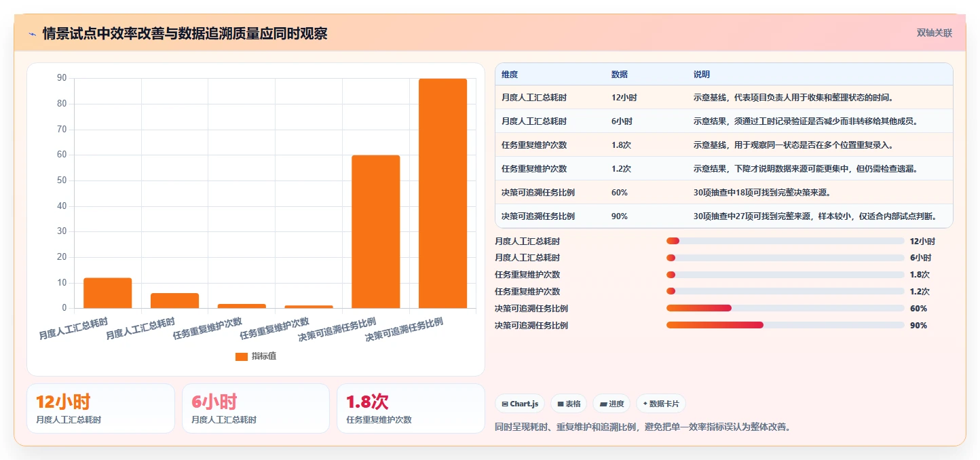
Task: Click the page title 情景试点中效率改善与数据追溯质量应同时观察
Action: pos(185,33)
